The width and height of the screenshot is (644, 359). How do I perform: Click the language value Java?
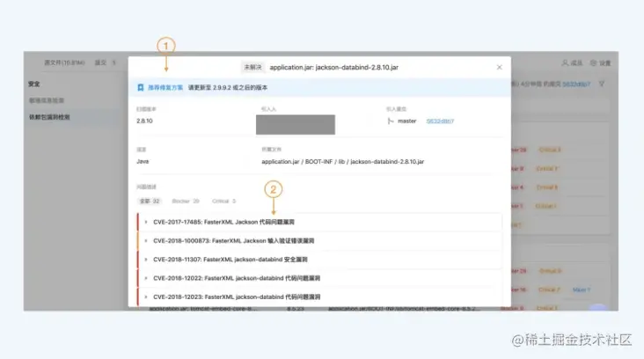point(143,161)
